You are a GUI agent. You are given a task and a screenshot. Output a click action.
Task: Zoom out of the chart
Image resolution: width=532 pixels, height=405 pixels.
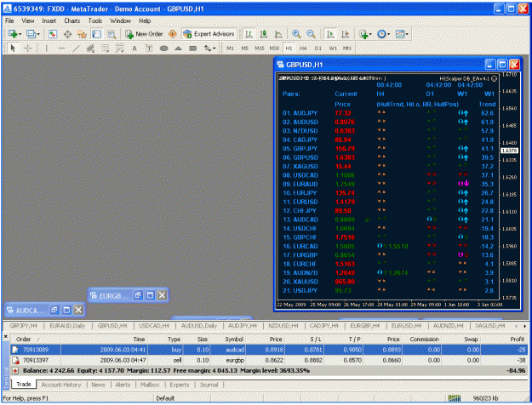click(x=311, y=34)
